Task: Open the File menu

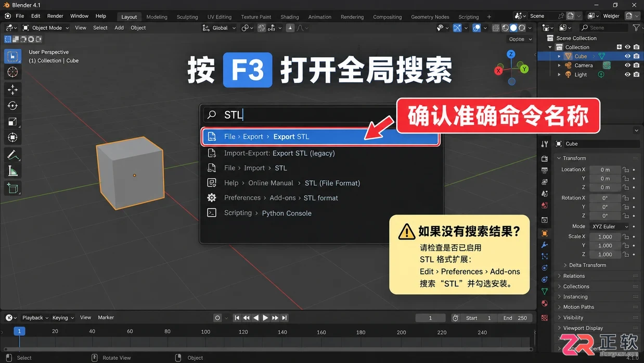Action: (x=20, y=16)
